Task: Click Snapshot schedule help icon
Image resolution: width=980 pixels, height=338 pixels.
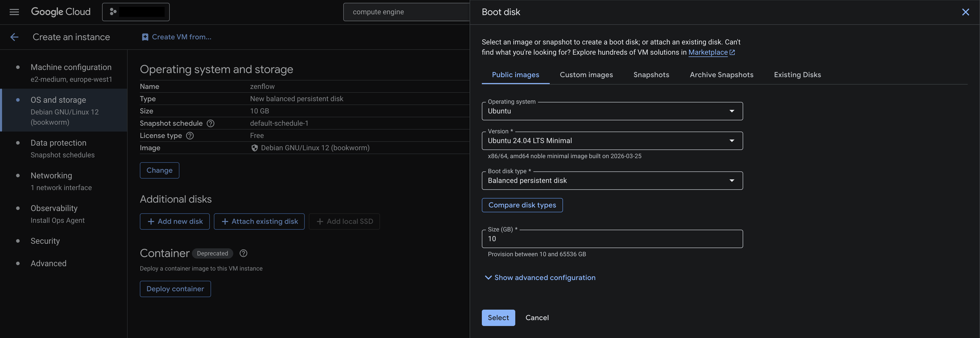Action: point(210,123)
